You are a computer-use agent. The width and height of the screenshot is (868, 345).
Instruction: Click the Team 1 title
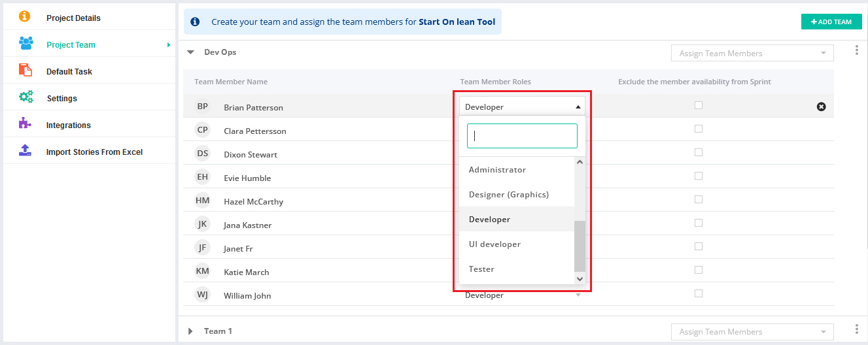pyautogui.click(x=218, y=331)
